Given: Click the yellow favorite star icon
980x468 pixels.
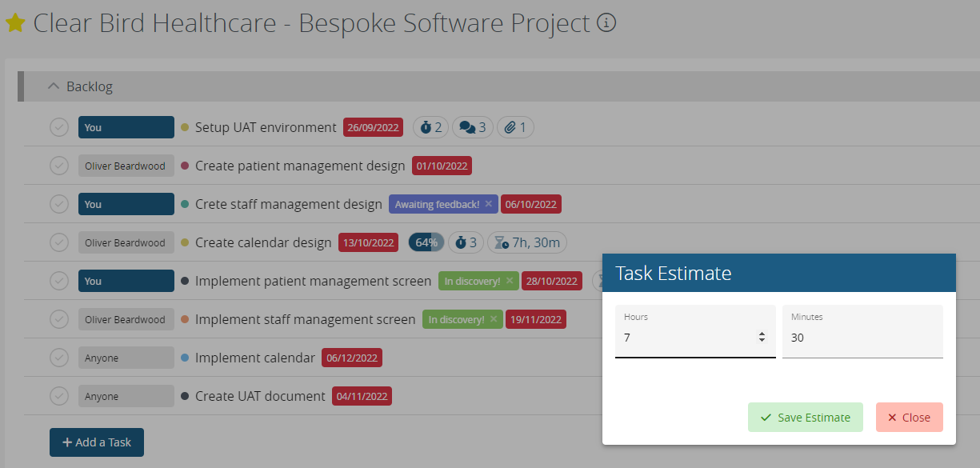Looking at the screenshot, I should (15, 23).
